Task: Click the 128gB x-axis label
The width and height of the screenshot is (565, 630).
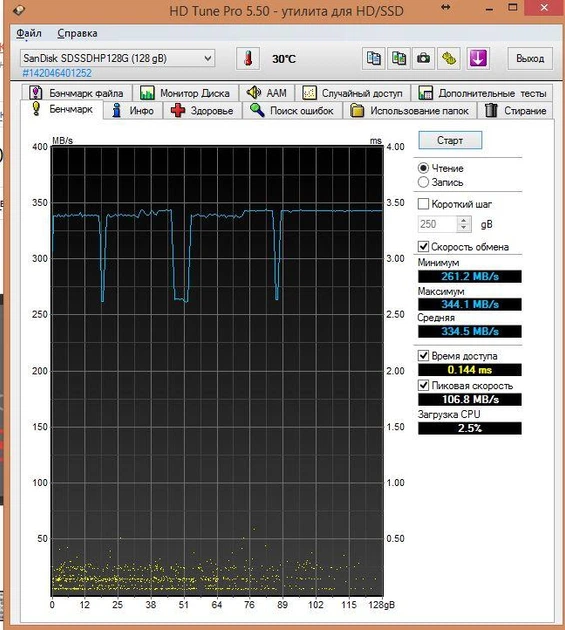Action: pos(381,605)
